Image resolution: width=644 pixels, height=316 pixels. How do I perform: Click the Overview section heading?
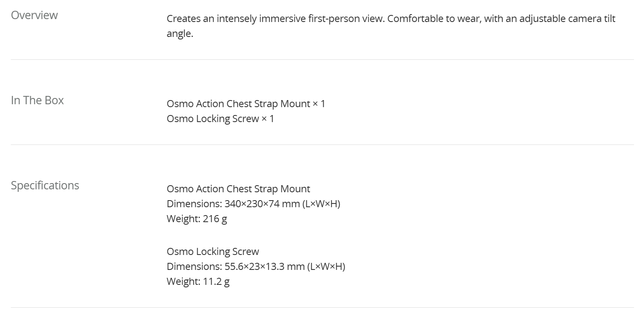click(x=34, y=15)
